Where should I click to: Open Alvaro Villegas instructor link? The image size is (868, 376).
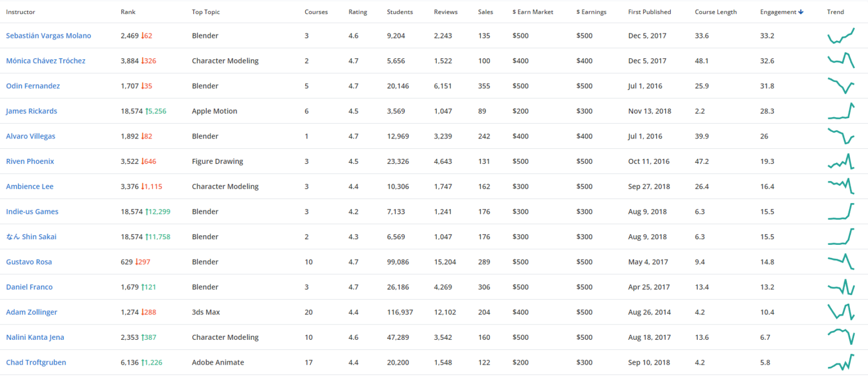point(31,136)
